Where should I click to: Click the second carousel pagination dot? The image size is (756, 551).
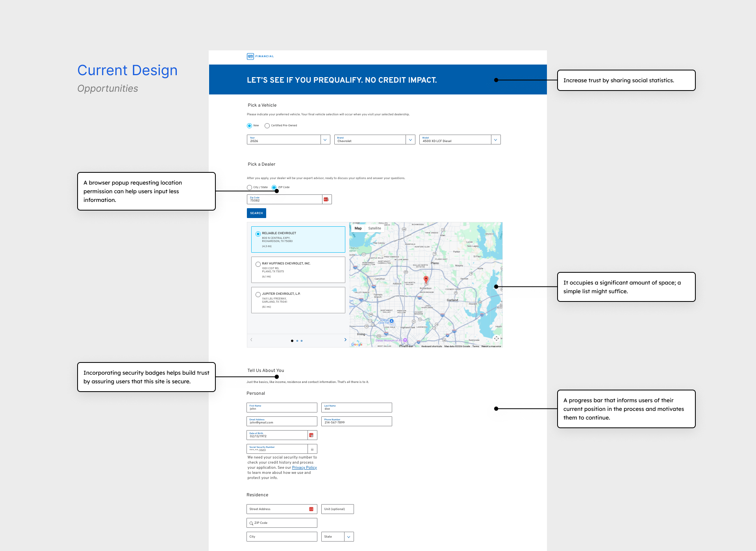pyautogui.click(x=297, y=341)
